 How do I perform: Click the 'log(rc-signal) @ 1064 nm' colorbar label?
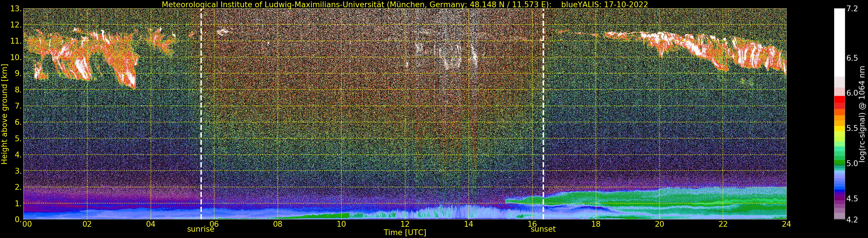862,114
